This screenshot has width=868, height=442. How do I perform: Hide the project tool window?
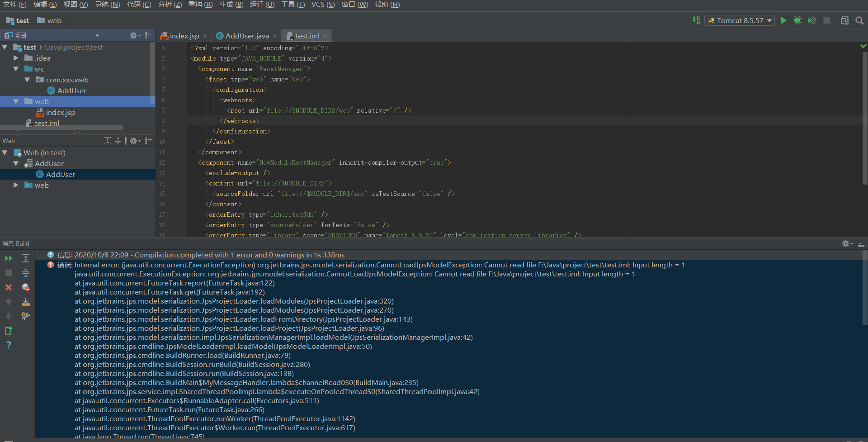coord(149,35)
